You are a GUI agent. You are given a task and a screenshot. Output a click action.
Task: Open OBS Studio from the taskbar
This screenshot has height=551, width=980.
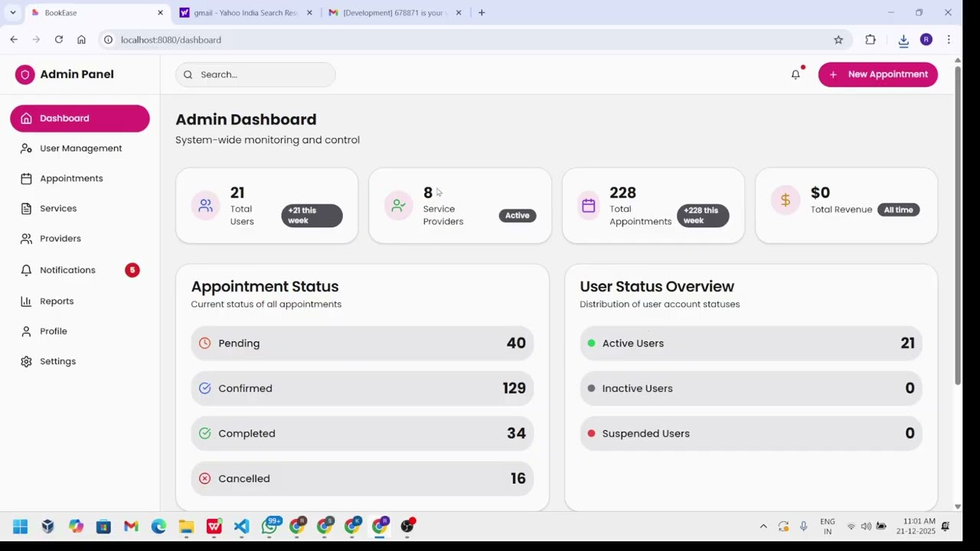[407, 526]
